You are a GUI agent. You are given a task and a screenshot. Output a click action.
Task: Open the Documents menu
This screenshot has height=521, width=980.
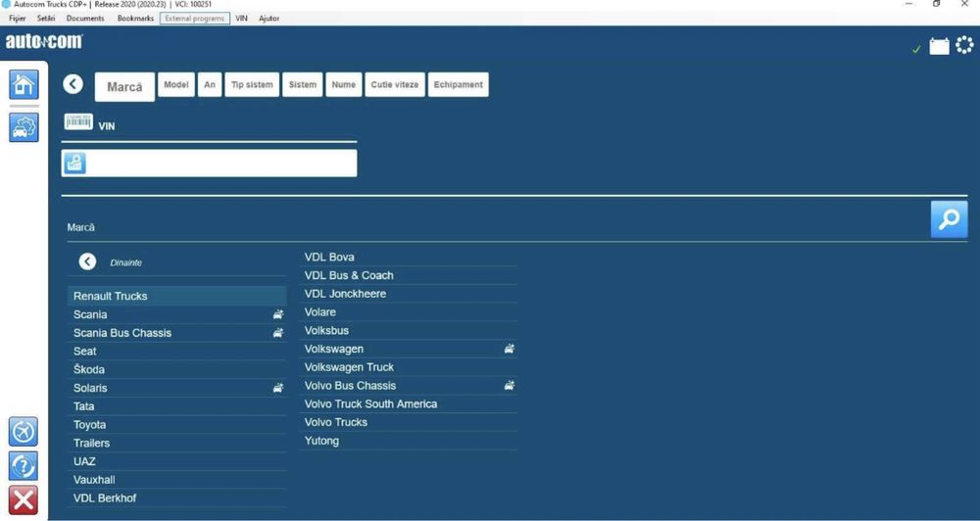coord(85,18)
